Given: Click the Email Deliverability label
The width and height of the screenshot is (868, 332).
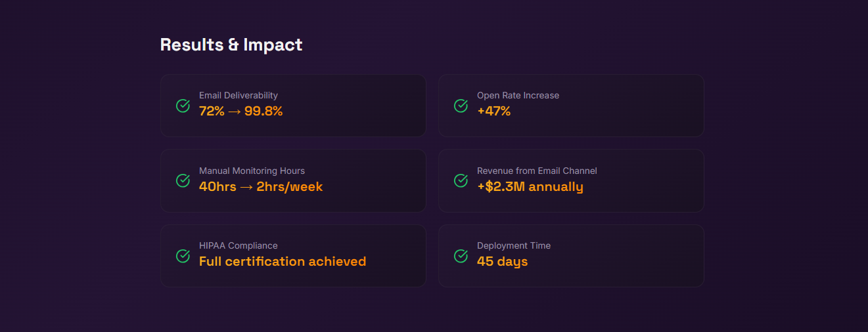Looking at the screenshot, I should coord(239,96).
